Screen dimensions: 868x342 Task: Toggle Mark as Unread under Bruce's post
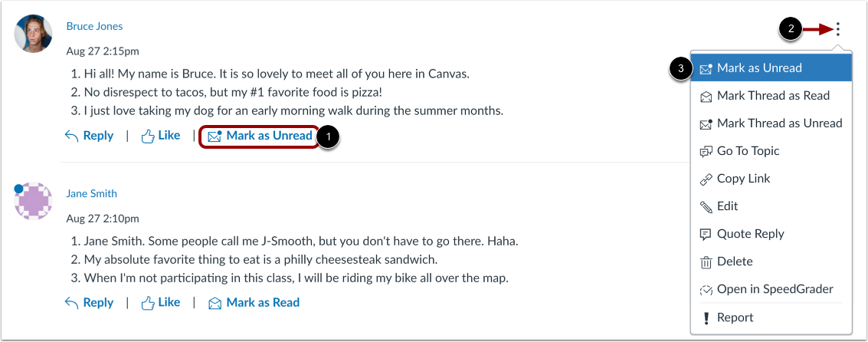click(x=260, y=136)
